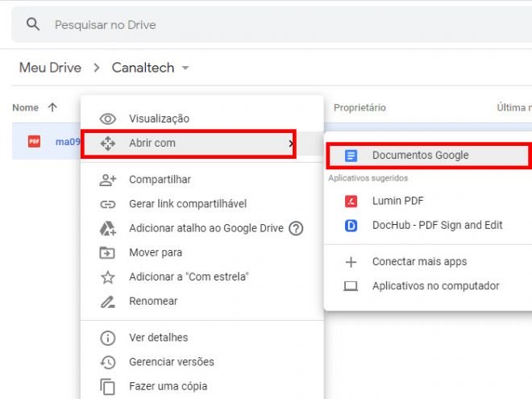This screenshot has width=532, height=399.
Task: Click the Abrir com move-arrows icon
Action: click(x=107, y=143)
